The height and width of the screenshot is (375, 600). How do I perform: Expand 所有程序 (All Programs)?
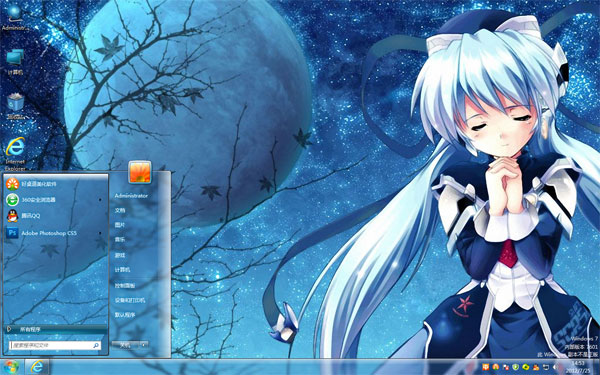click(56, 329)
